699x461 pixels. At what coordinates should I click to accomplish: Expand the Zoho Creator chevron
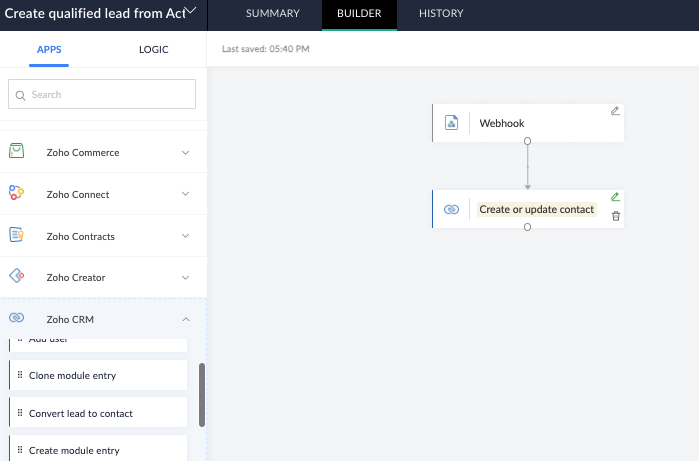185,277
